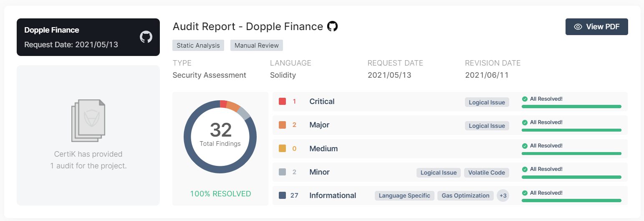Click green check icon in Minor row

[525, 169]
